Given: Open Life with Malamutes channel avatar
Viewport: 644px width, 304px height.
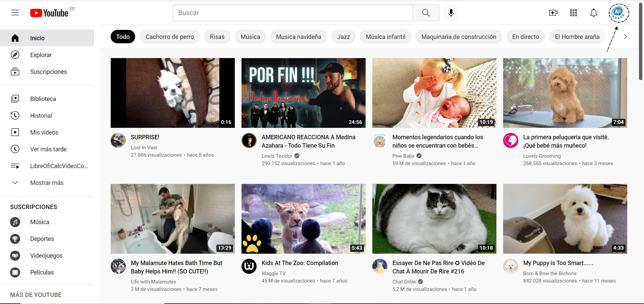Looking at the screenshot, I should (x=118, y=266).
